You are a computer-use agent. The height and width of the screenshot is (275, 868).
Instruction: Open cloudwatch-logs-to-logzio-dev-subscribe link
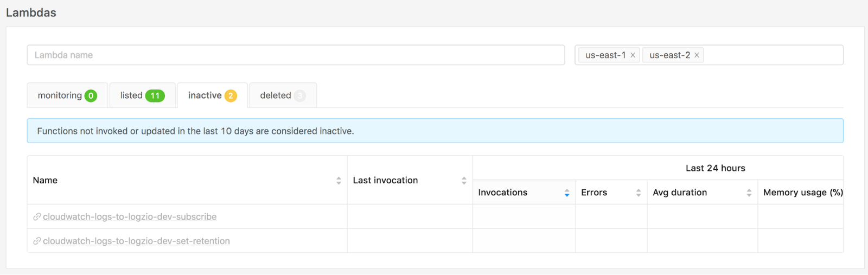pos(130,217)
